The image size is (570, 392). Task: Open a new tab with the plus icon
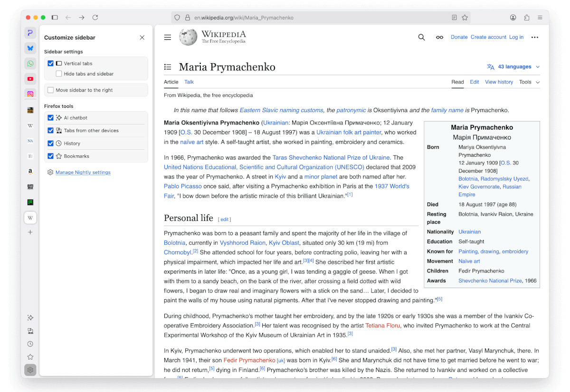[30, 232]
